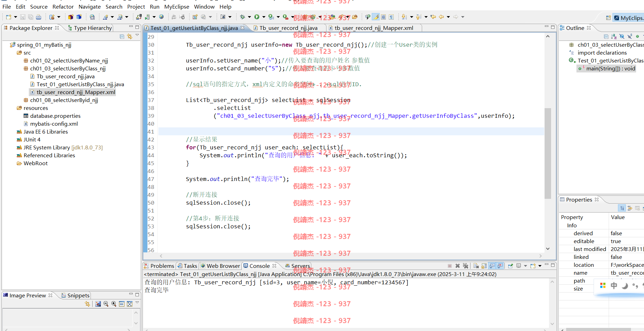Click Collapse All in Package Explorer
This screenshot has width=644, height=331.
click(x=122, y=36)
